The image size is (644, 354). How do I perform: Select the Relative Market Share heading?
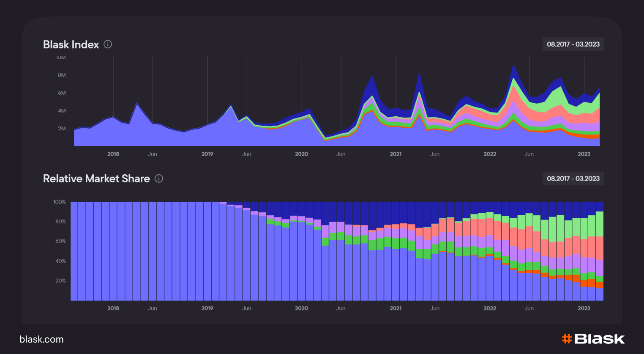(x=96, y=178)
